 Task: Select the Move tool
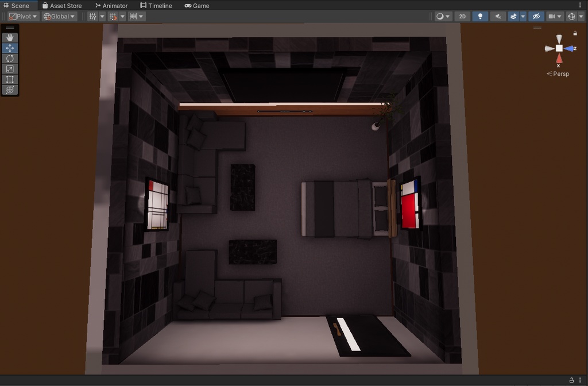tap(9, 48)
